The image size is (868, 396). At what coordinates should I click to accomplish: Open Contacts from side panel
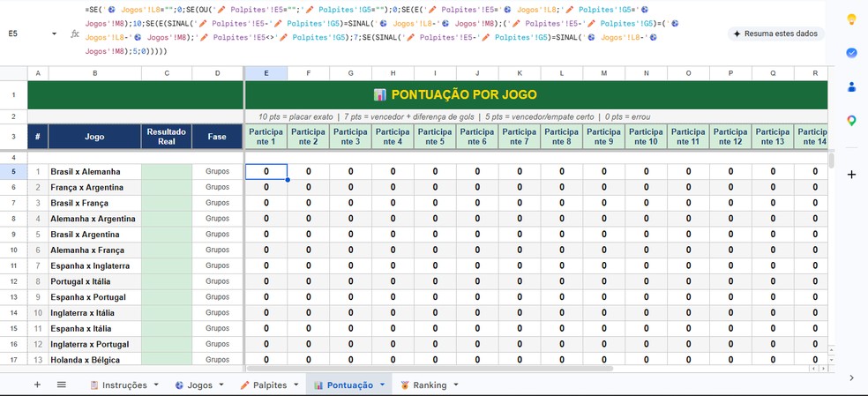point(851,86)
